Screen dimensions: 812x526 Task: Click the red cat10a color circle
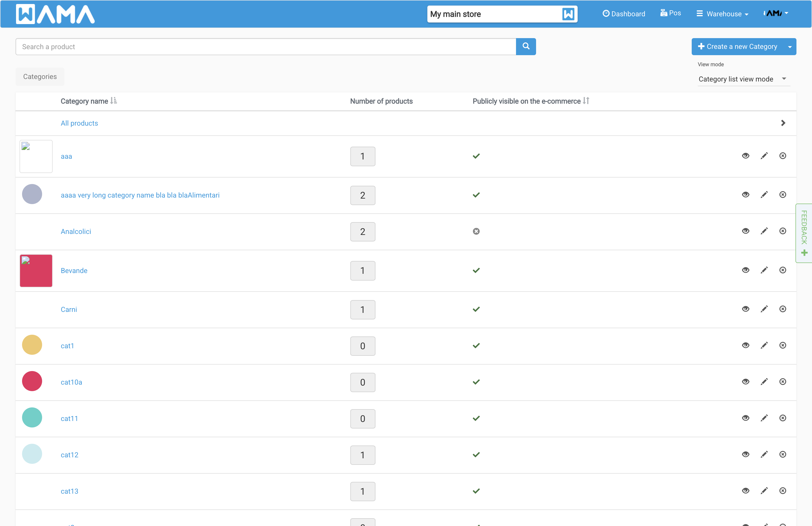point(32,381)
